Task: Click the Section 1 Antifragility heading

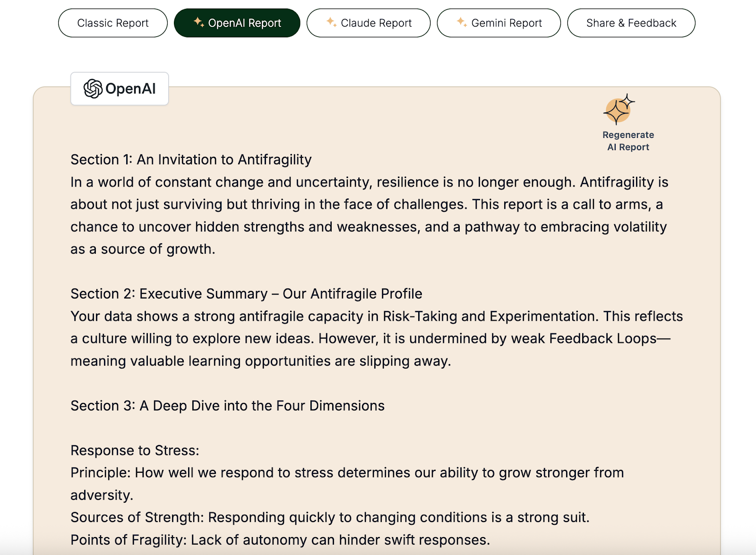Action: coord(191,160)
